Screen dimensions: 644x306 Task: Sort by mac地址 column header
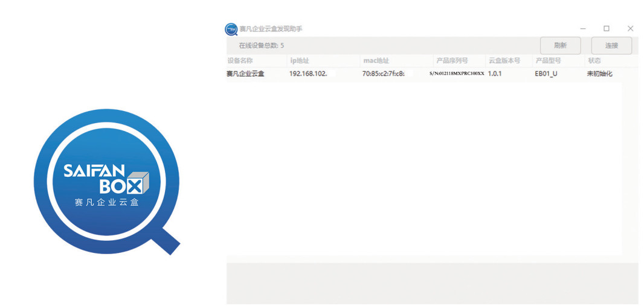[376, 61]
